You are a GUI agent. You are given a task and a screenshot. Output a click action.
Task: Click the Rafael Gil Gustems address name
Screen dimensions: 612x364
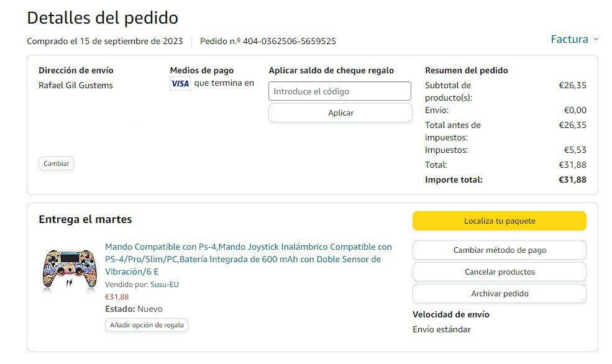pyautogui.click(x=76, y=85)
